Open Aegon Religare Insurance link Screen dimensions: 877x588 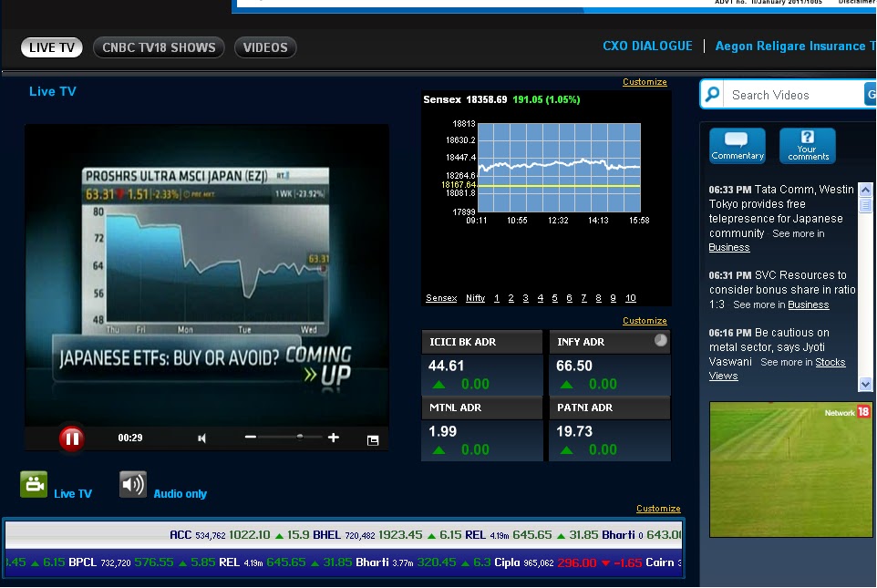(795, 46)
